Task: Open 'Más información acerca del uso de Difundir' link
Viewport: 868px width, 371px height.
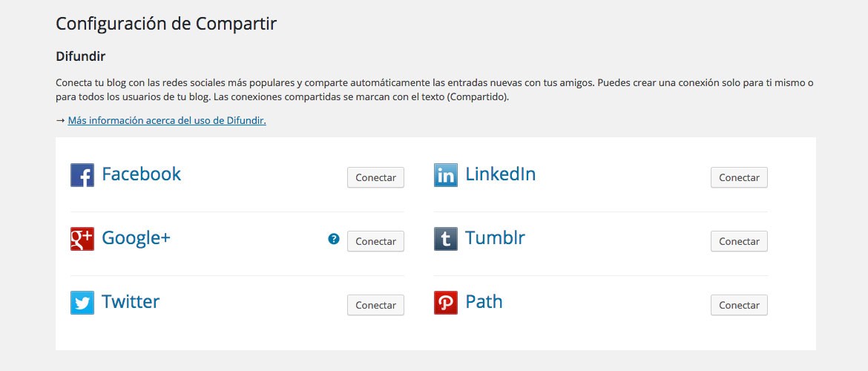Action: [167, 120]
